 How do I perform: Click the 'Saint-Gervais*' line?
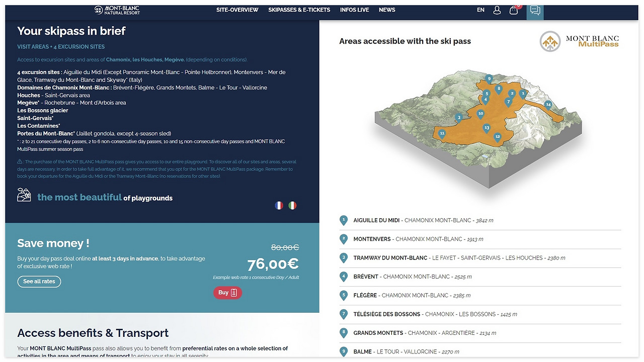coord(35,118)
